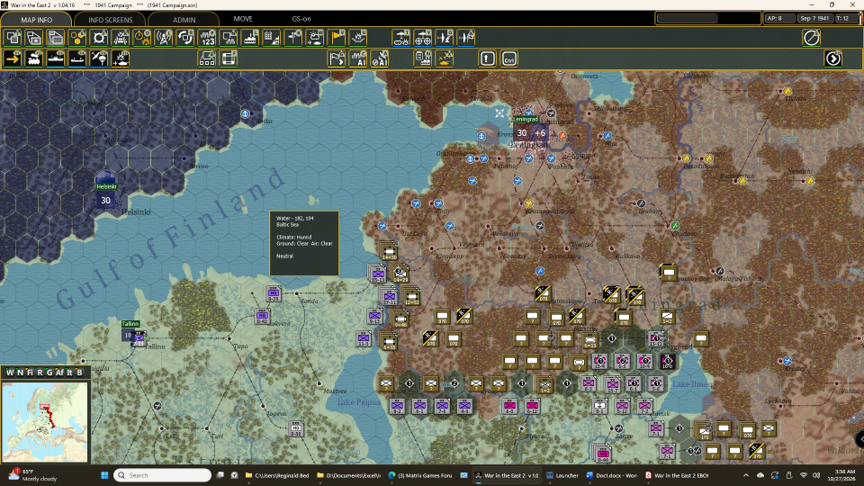Click the Europe minimap thumbnail
Screen dimensions: 864x486
[x=45, y=422]
